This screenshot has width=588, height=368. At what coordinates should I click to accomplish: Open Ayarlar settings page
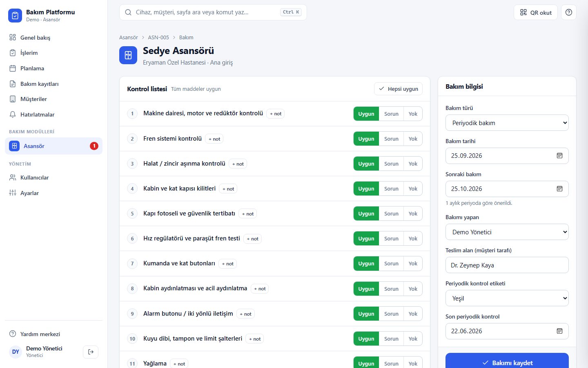pos(53,193)
